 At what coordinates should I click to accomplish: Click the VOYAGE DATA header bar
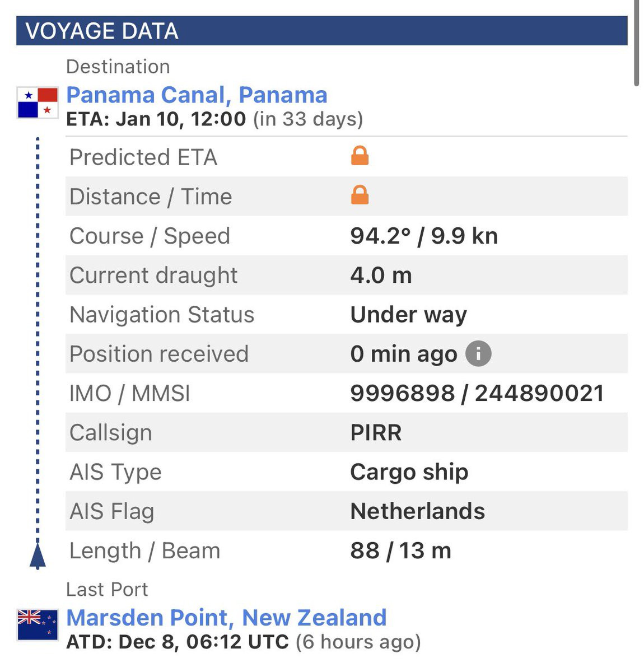321,31
